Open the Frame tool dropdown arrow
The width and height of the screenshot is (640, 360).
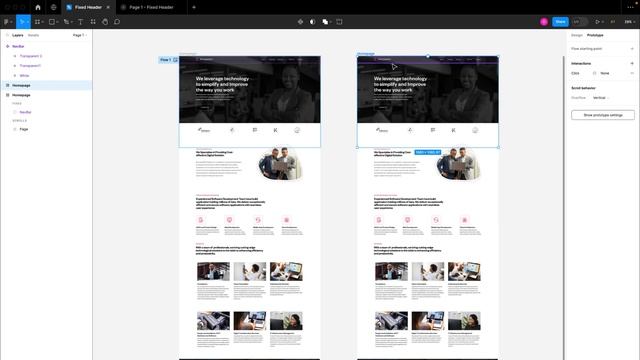pyautogui.click(x=42, y=22)
